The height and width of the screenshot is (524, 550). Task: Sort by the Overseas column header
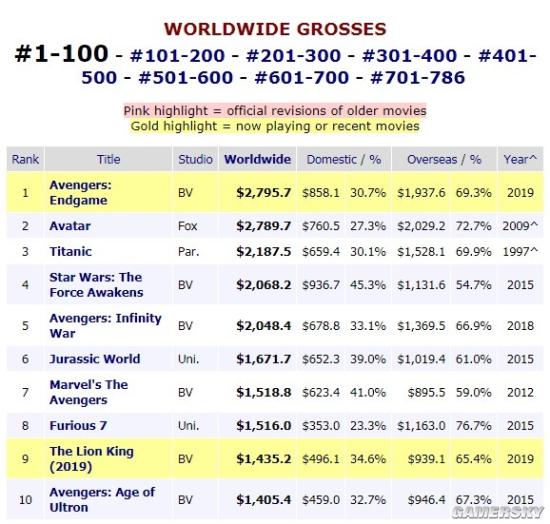[x=432, y=159]
